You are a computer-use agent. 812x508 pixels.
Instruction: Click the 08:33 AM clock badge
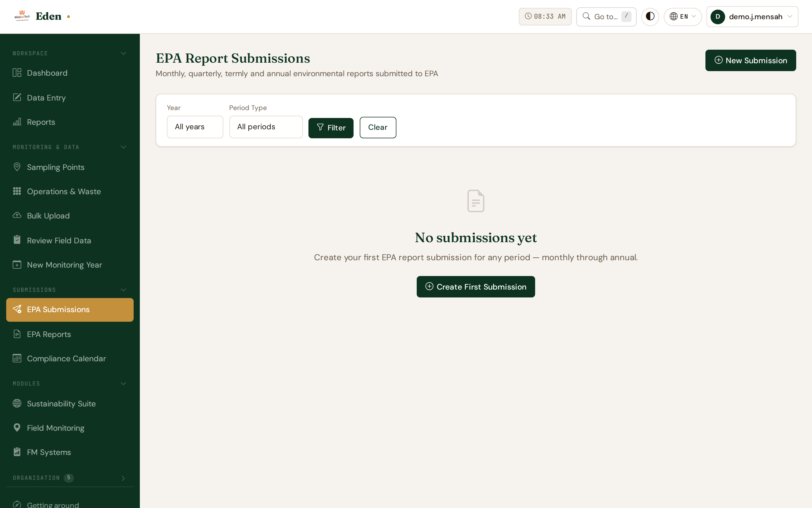pyautogui.click(x=545, y=16)
